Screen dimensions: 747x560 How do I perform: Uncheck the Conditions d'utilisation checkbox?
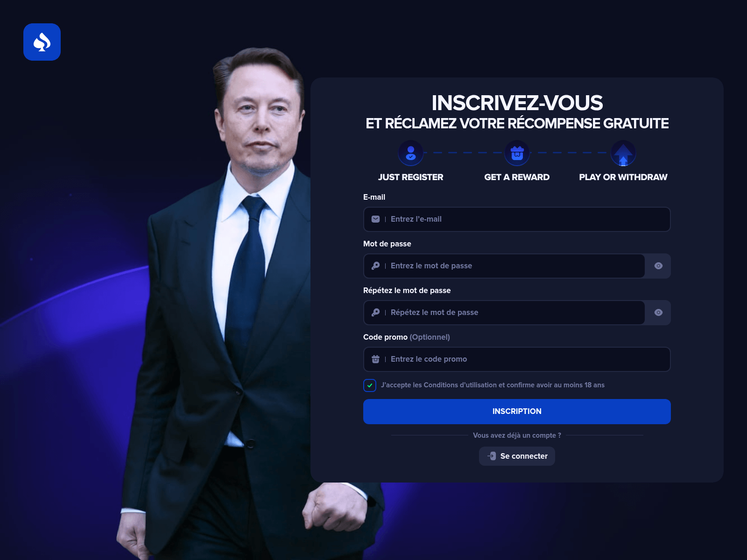tap(370, 385)
